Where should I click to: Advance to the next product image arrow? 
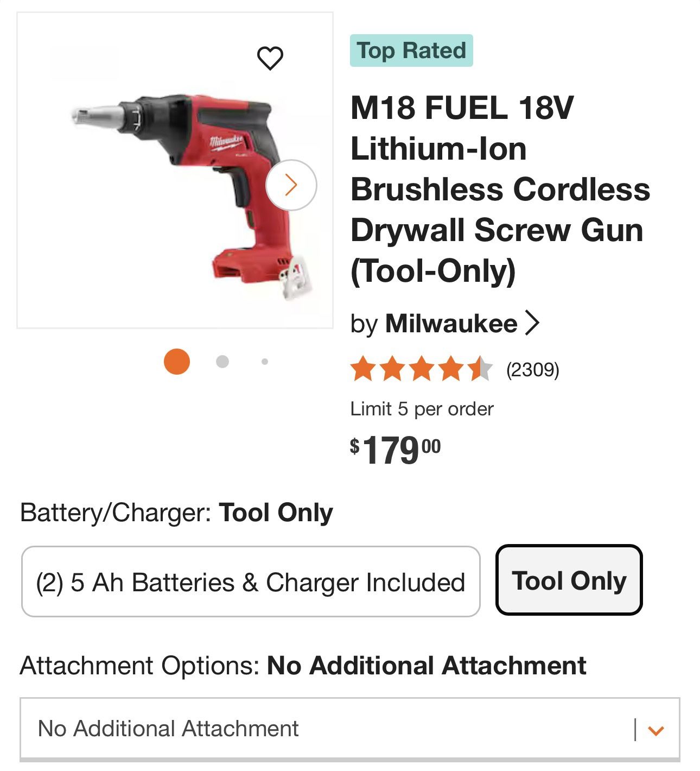tap(291, 185)
